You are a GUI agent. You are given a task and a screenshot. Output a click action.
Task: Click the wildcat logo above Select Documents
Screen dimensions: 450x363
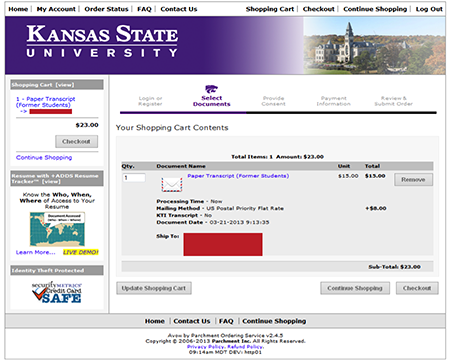211,89
